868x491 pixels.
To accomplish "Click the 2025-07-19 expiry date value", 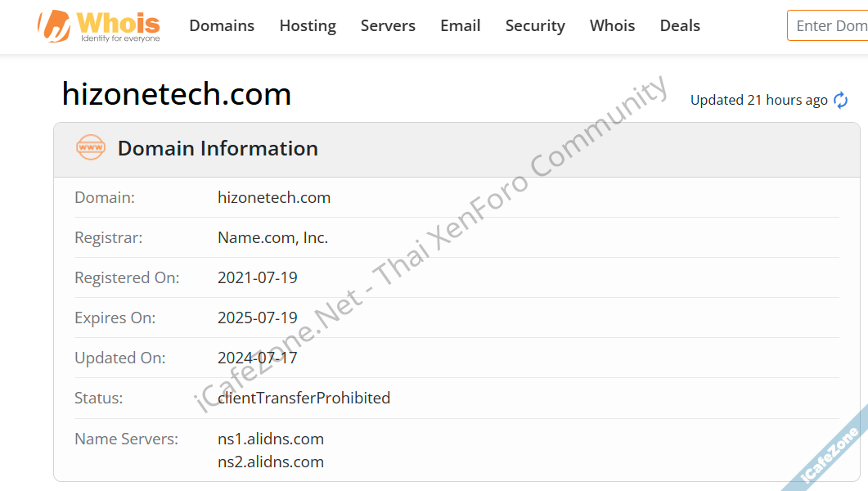I will pyautogui.click(x=258, y=318).
